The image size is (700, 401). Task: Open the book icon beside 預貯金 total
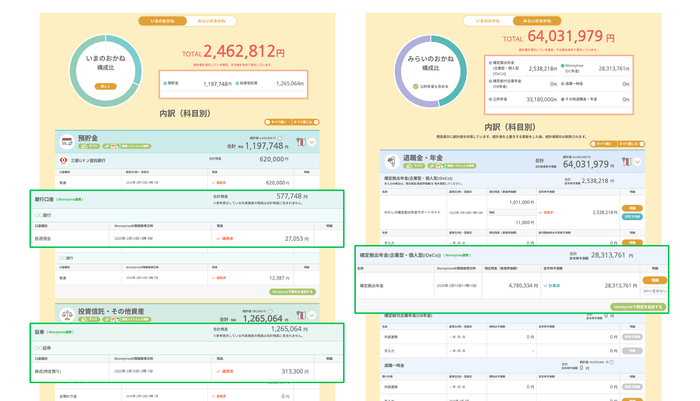(x=299, y=142)
